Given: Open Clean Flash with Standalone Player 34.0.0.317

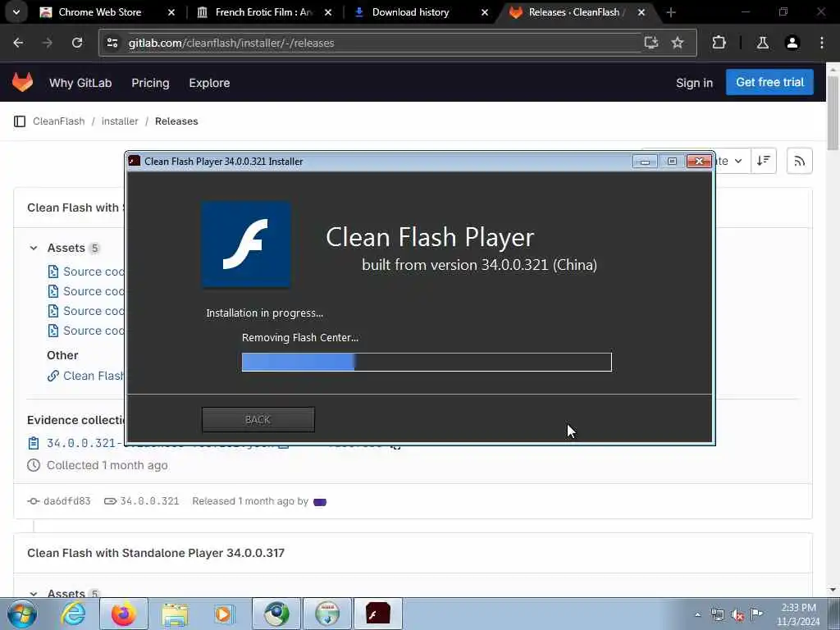Looking at the screenshot, I should coord(156,553).
